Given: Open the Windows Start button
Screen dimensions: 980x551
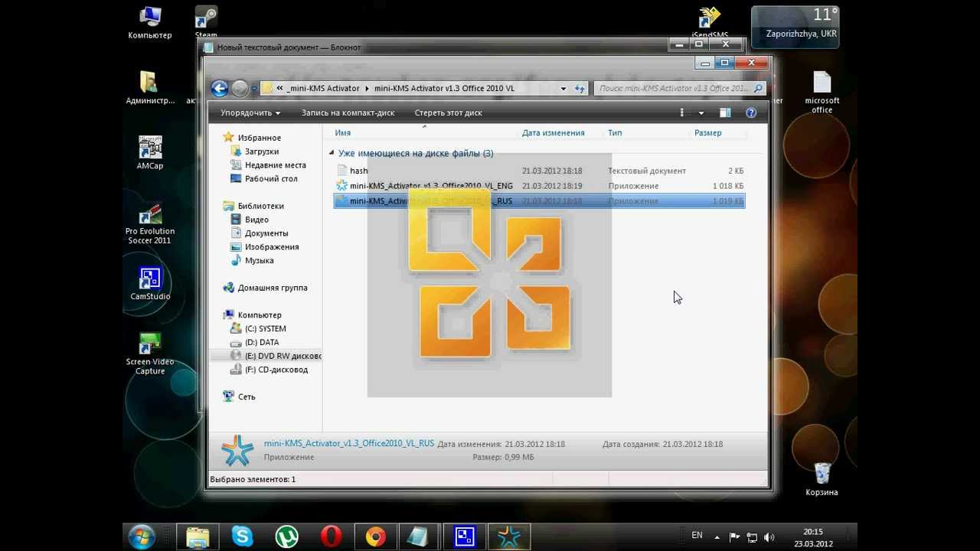Looking at the screenshot, I should point(142,537).
